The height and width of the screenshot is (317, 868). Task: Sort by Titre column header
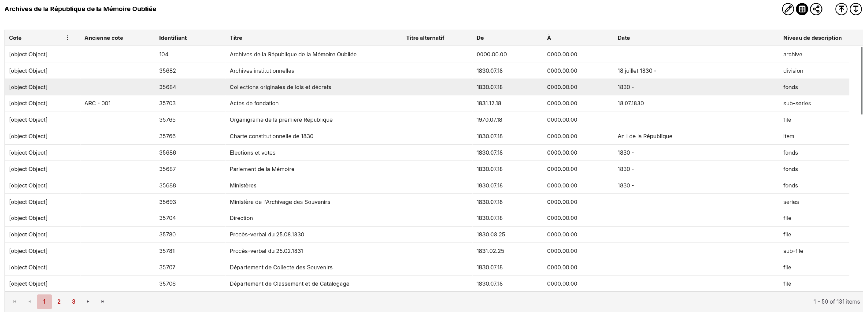[x=236, y=38]
